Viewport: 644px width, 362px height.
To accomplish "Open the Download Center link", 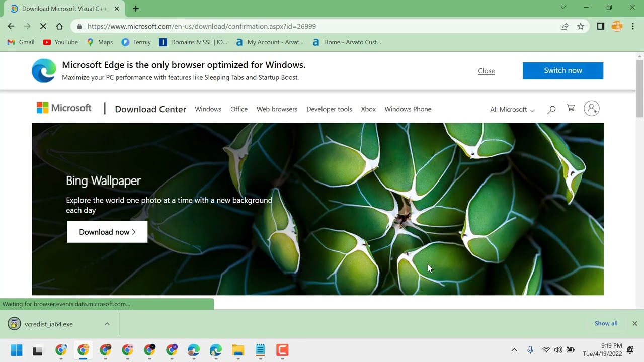I will pyautogui.click(x=150, y=109).
